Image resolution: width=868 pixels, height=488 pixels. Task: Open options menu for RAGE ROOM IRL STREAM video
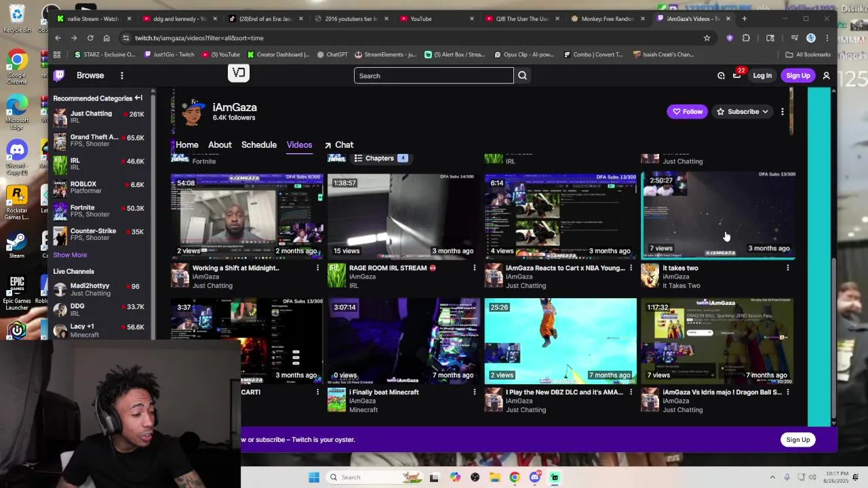click(474, 268)
